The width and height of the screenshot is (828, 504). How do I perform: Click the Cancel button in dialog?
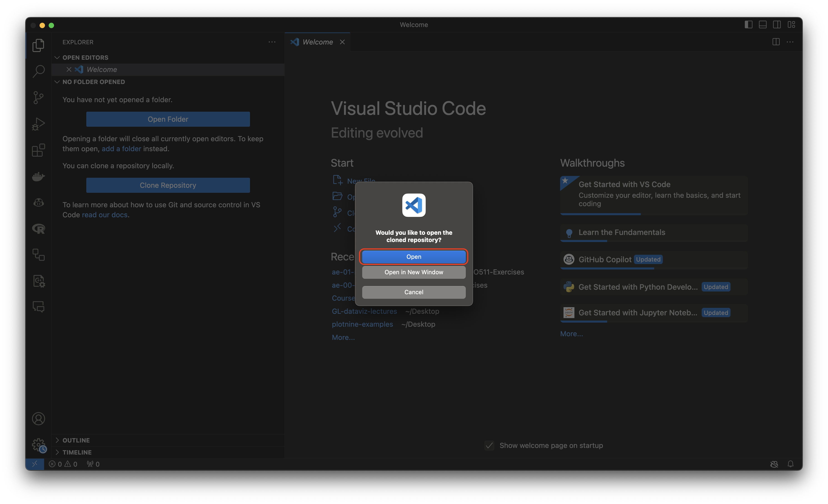pyautogui.click(x=414, y=292)
